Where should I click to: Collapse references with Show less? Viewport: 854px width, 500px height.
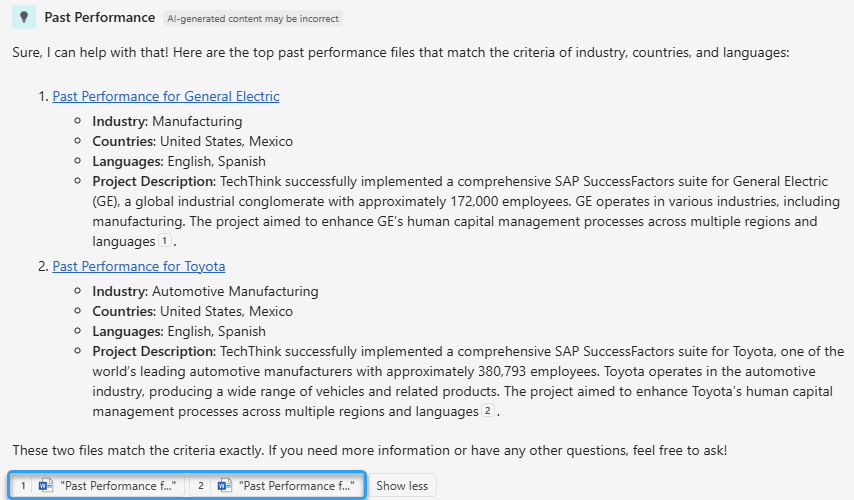point(402,486)
